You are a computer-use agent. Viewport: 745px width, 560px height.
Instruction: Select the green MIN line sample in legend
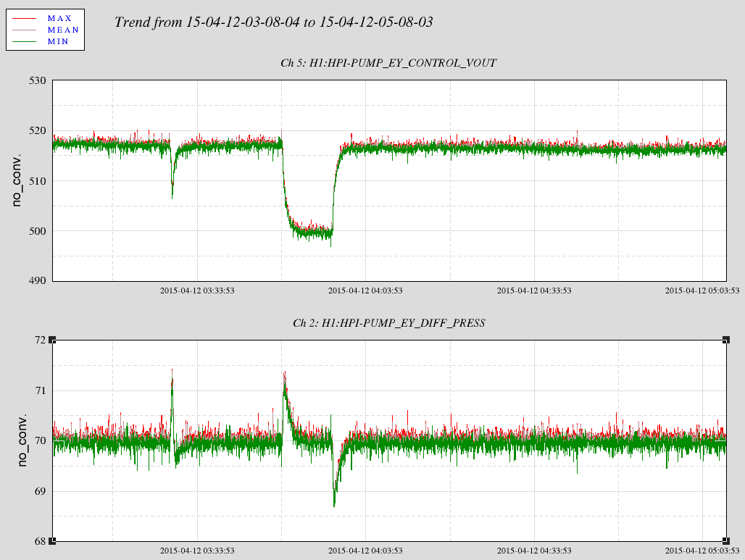pyautogui.click(x=24, y=41)
